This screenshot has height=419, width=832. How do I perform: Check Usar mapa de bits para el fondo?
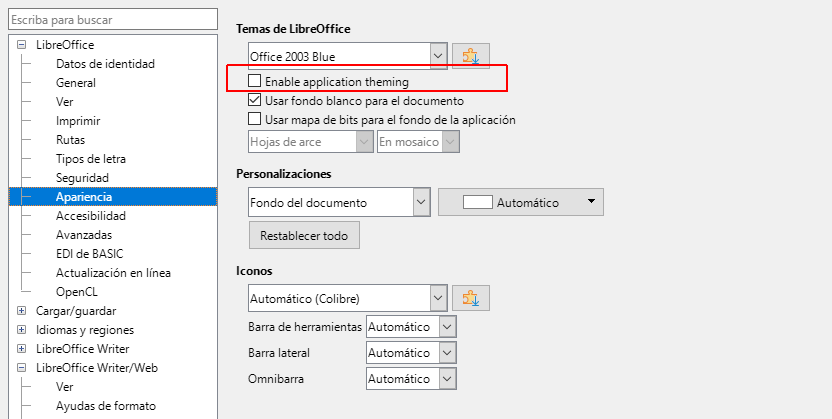tap(256, 119)
